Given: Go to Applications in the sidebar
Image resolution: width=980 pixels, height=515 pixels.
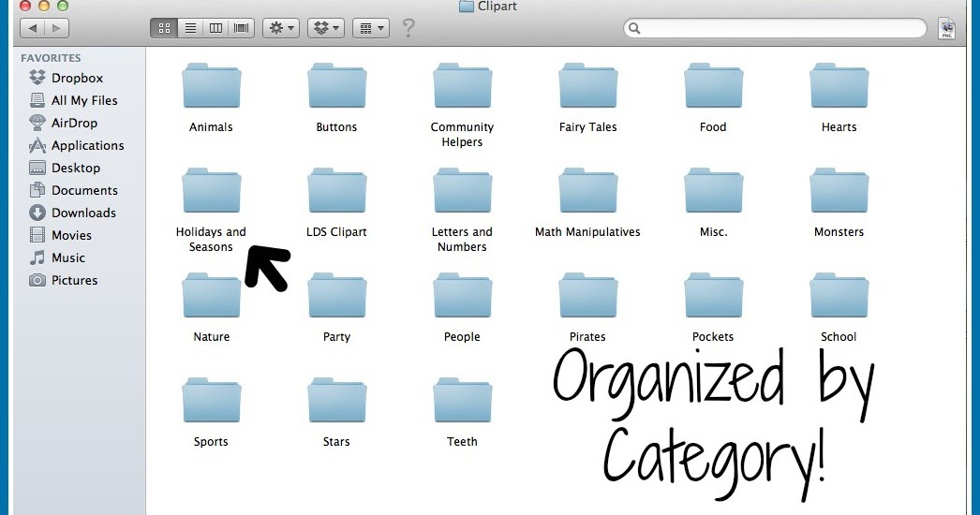Looking at the screenshot, I should tap(77, 145).
